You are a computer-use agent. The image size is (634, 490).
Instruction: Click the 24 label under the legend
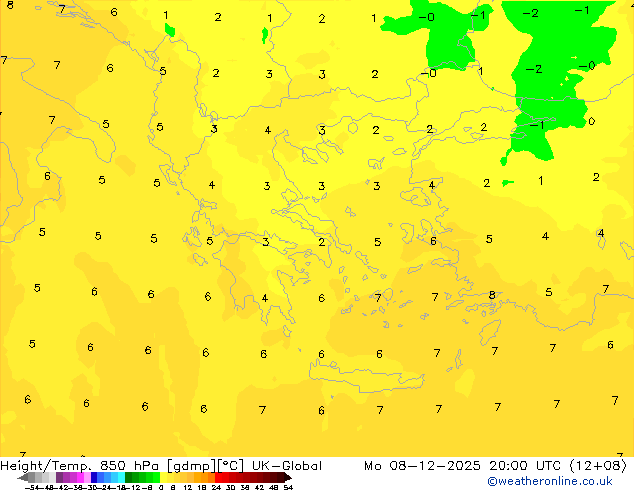[x=217, y=488]
